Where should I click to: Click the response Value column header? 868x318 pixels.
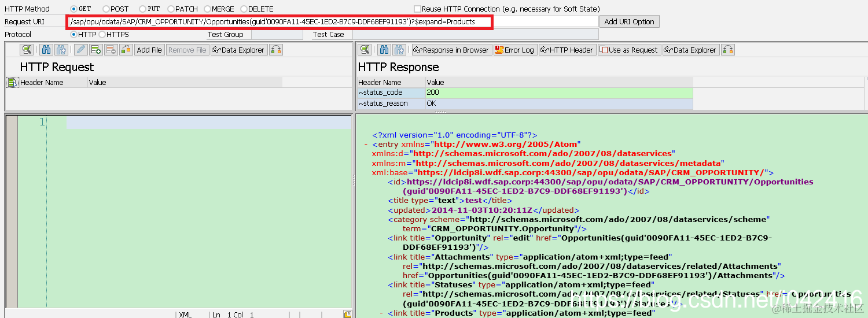click(559, 83)
